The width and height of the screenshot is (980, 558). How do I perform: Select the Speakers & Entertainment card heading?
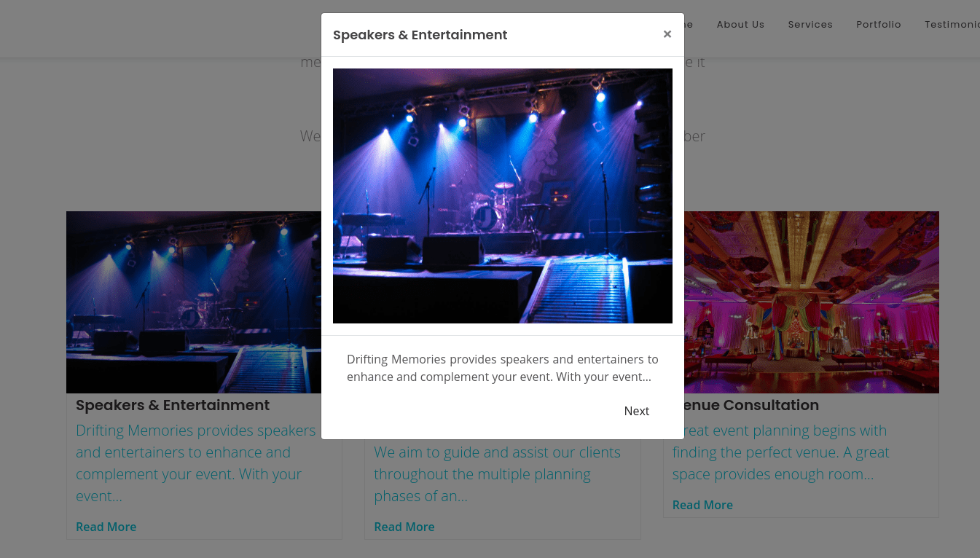click(x=173, y=405)
